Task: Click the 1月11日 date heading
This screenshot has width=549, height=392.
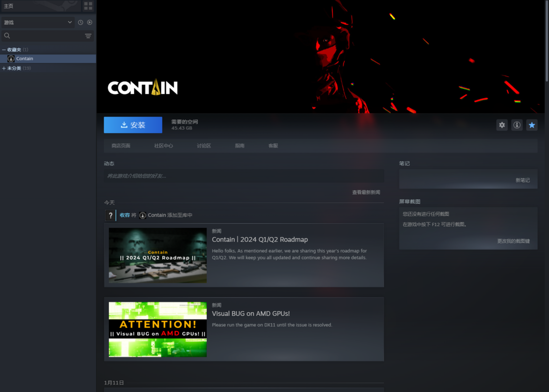Action: 114,382
